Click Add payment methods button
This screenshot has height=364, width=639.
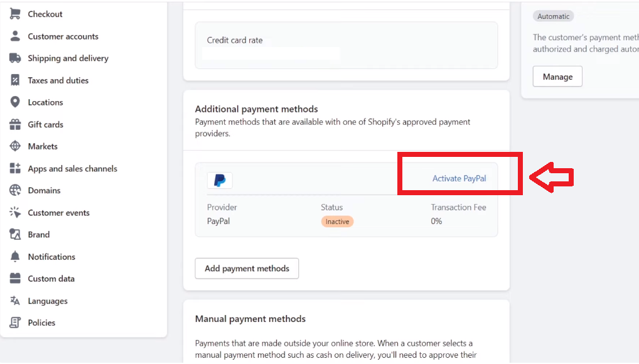tap(247, 268)
